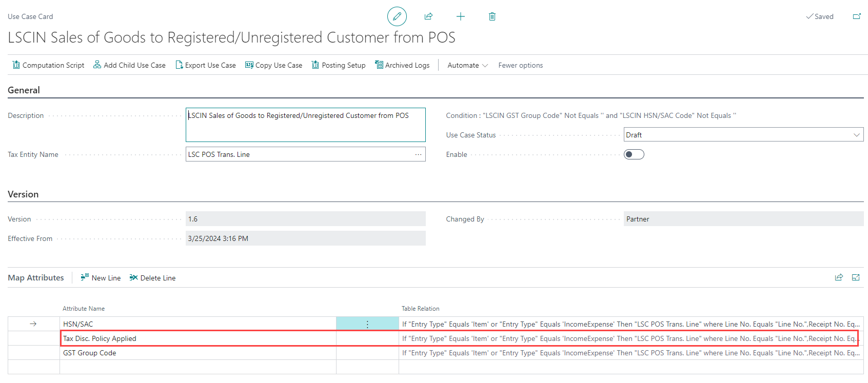Open Computation Script
868x383 pixels.
[x=48, y=65]
